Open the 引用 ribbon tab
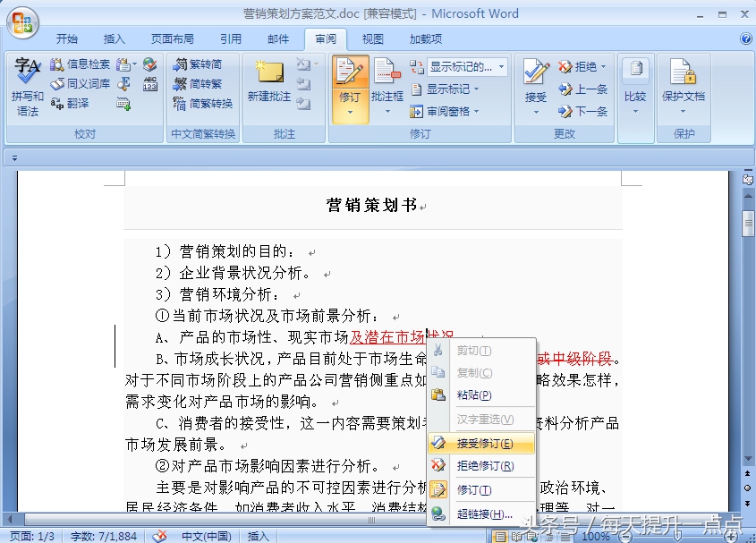 [231, 38]
